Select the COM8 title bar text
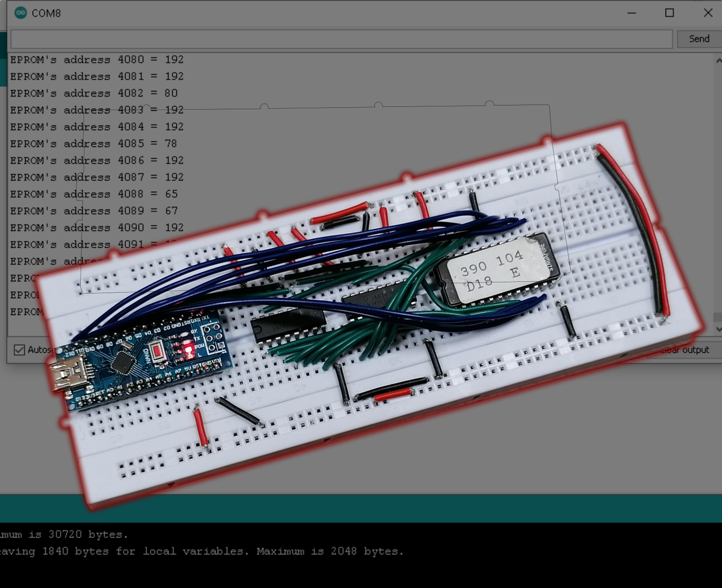722x588 pixels. 45,13
